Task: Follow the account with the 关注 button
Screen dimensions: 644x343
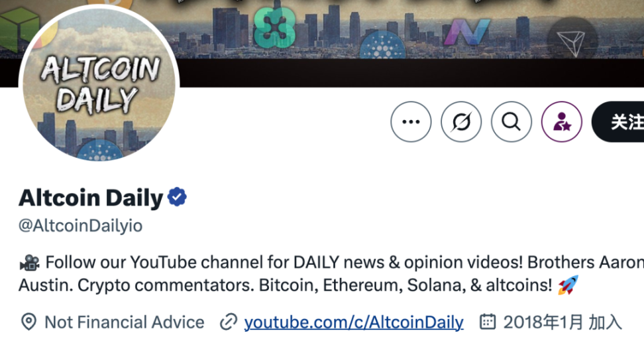Action: coord(618,121)
